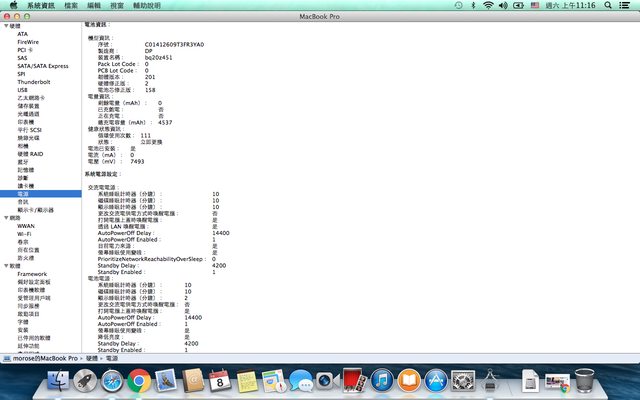Viewport: 640px width, 400px height.
Task: Open iTunes from the Dock
Action: [x=381, y=380]
